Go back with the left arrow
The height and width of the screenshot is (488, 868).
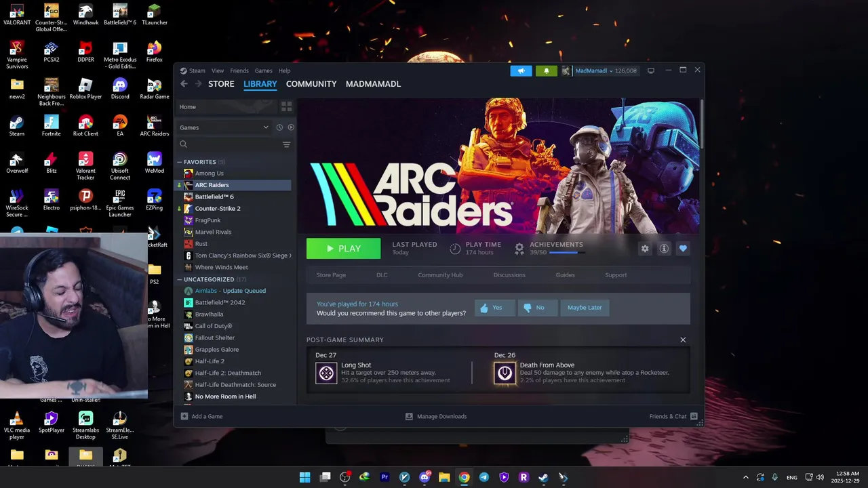point(184,84)
